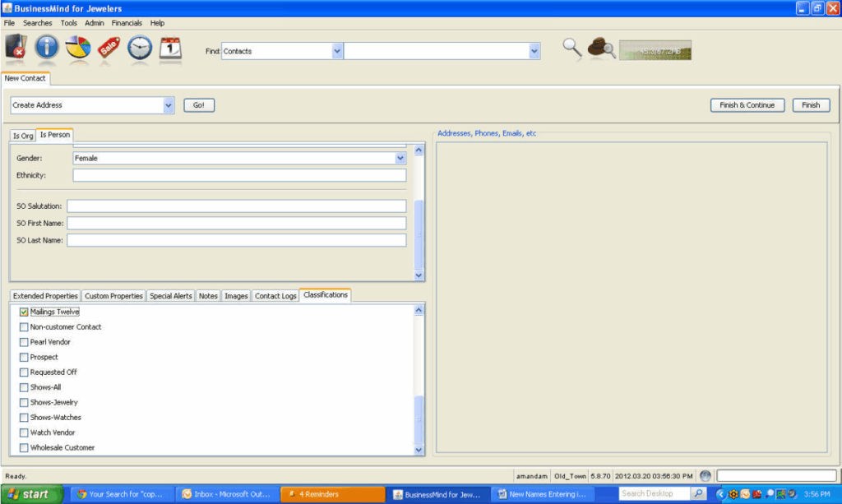Click the SO Last Name input field
Screen dimensions: 842x504
[x=236, y=240]
